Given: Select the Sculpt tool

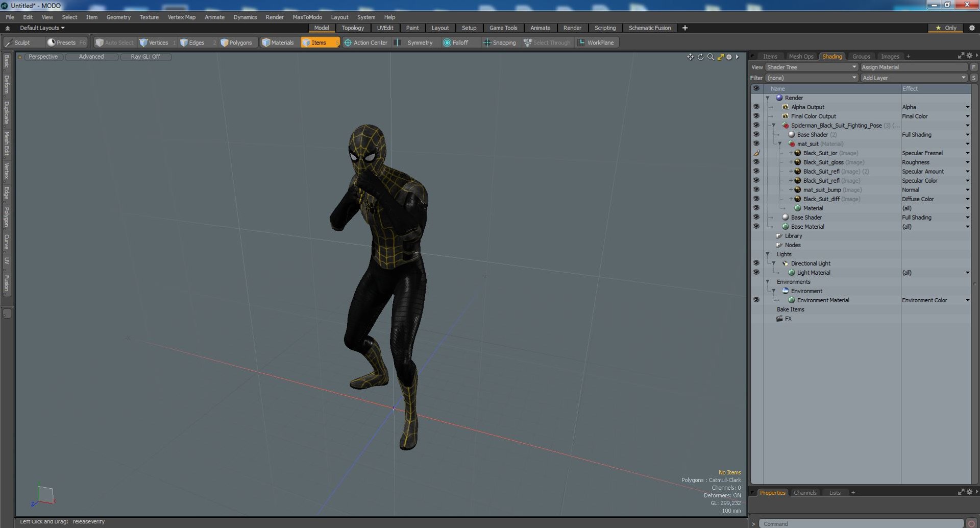Looking at the screenshot, I should (x=18, y=43).
